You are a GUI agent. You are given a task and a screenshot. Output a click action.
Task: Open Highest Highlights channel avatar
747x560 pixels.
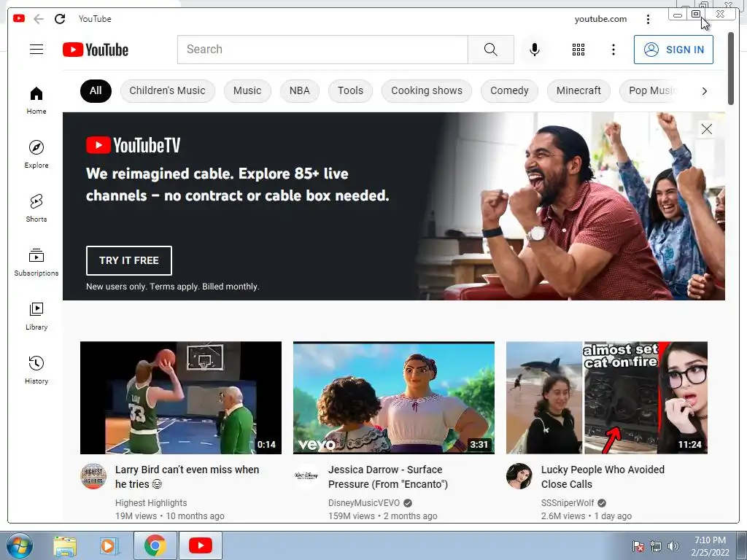coord(93,475)
